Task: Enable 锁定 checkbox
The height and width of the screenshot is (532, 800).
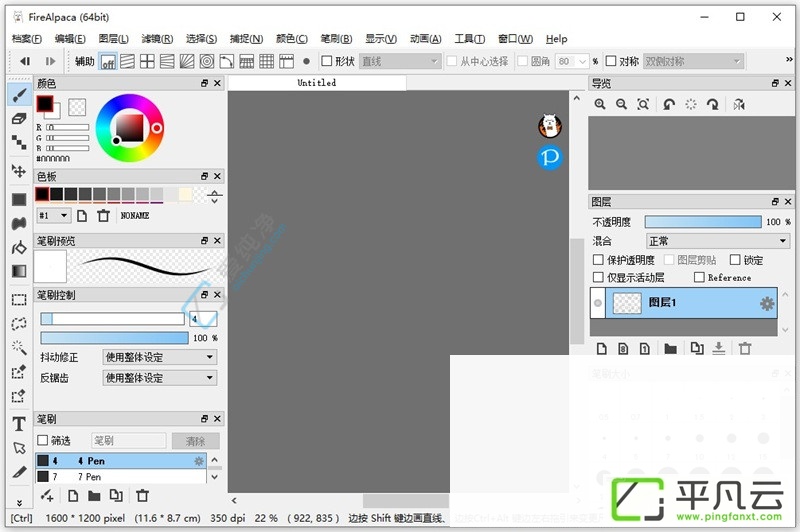Action: coord(735,260)
